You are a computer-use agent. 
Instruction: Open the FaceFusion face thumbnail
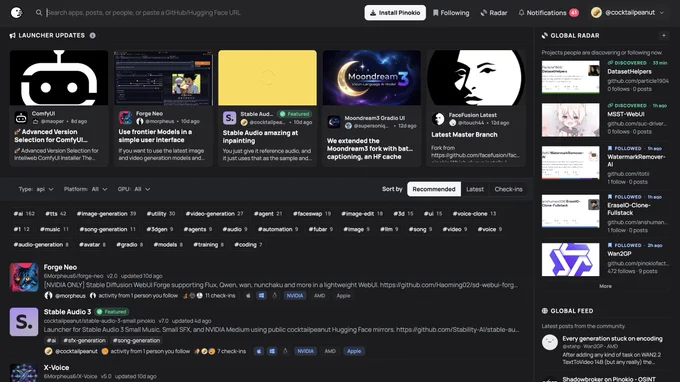tap(476, 78)
